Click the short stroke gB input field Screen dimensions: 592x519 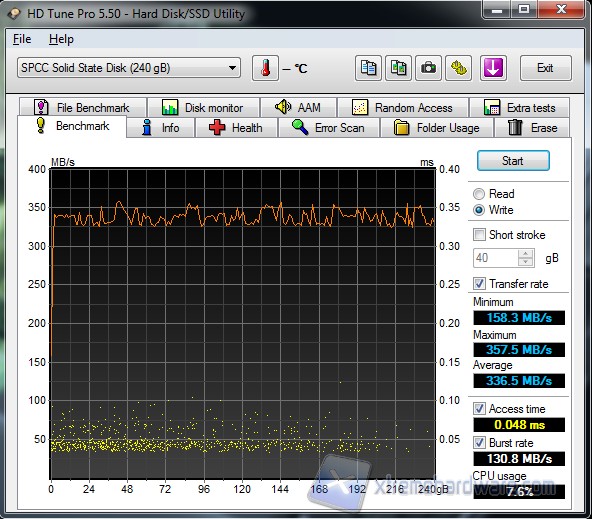click(x=496, y=258)
